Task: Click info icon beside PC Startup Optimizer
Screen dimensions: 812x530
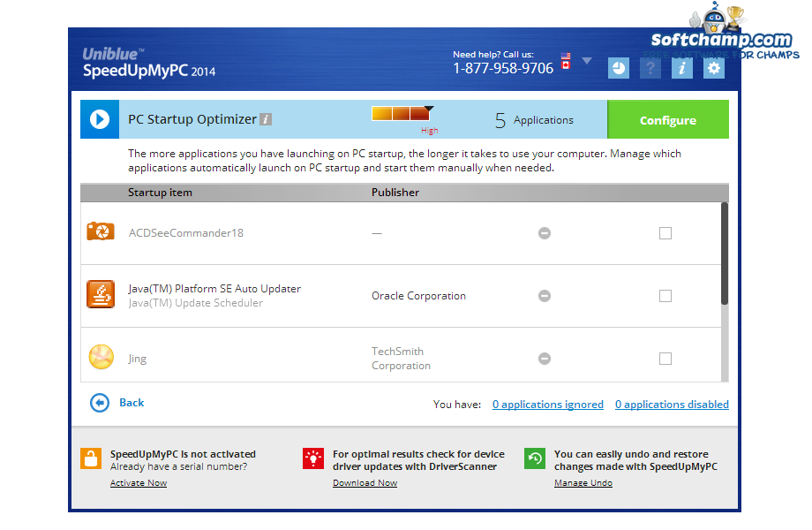Action: 266,119
